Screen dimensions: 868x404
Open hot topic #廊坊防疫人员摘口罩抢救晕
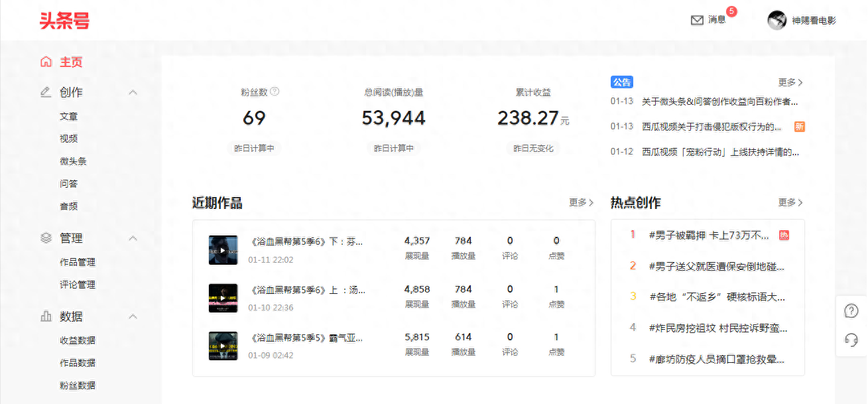click(x=717, y=359)
